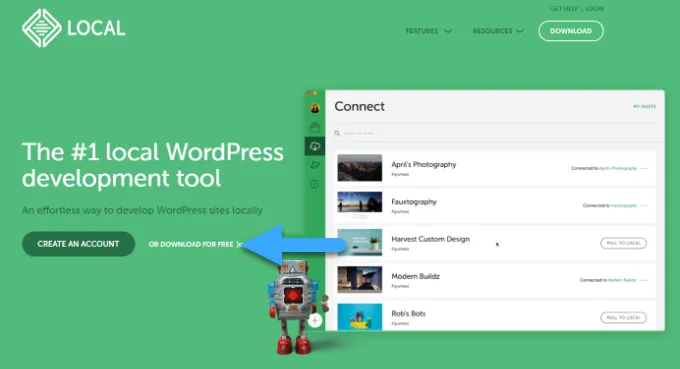Select the Local Sites sidebar icon
680x369 pixels.
tap(315, 127)
